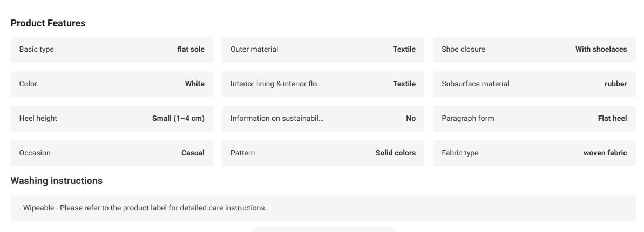Click the bold 'Small (1–4 cm)' value

pyautogui.click(x=178, y=118)
